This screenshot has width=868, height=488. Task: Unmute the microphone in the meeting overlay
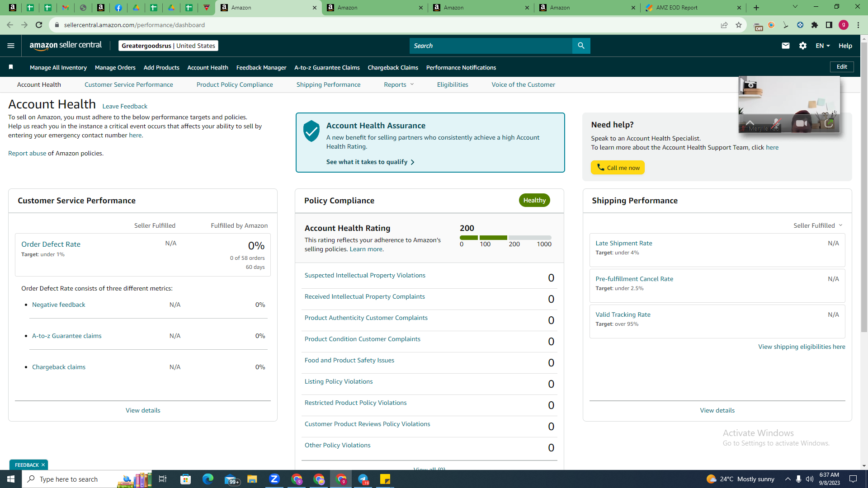[x=776, y=123]
